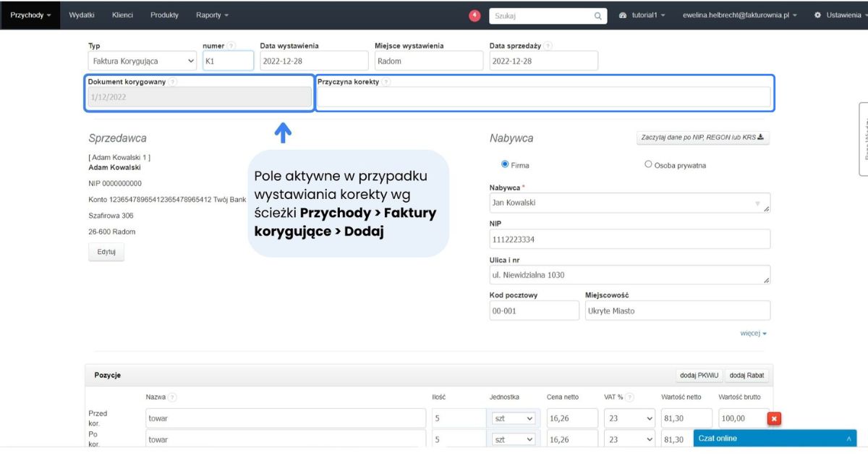Image resolution: width=868 pixels, height=456 pixels.
Task: Open VAT % dropdown in Przed kor. row
Action: [x=630, y=418]
